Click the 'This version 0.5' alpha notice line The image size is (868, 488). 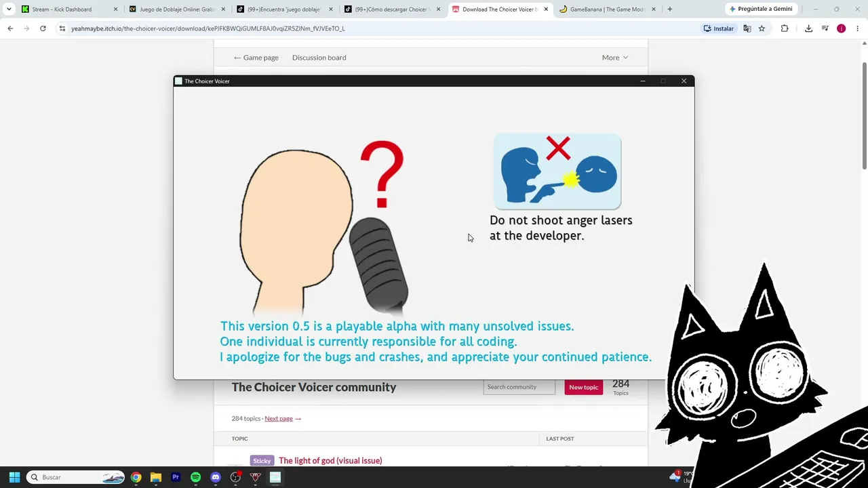click(x=397, y=326)
